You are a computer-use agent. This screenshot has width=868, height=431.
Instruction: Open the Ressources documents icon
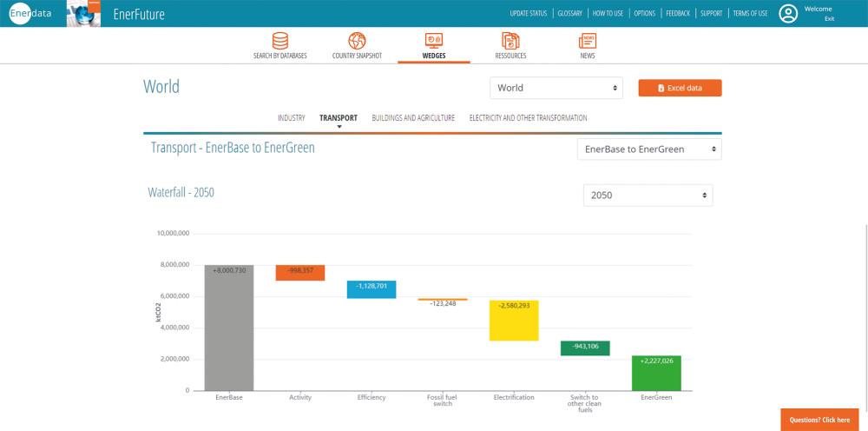(510, 41)
